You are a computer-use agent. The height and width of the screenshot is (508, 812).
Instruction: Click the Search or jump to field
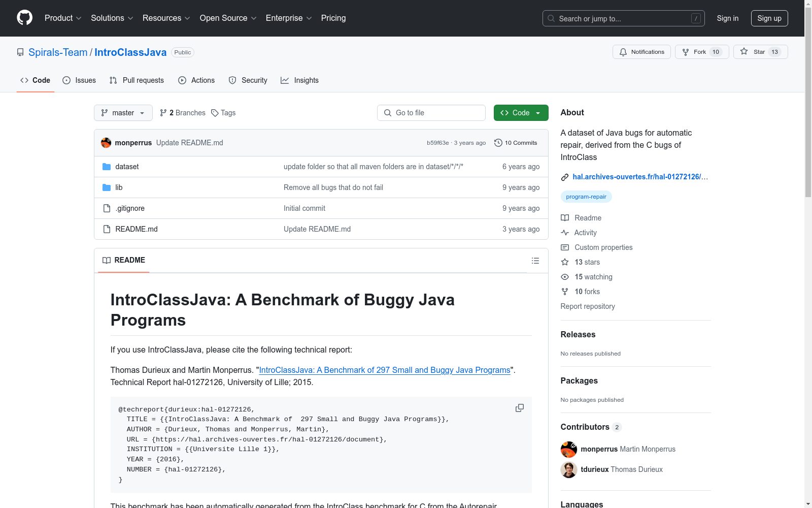624,18
